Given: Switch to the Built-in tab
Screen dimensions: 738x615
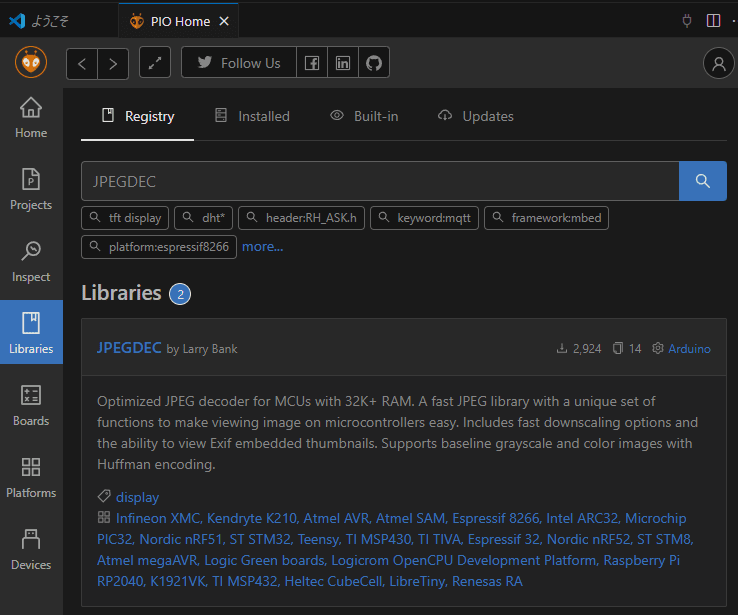Looking at the screenshot, I should click(364, 116).
